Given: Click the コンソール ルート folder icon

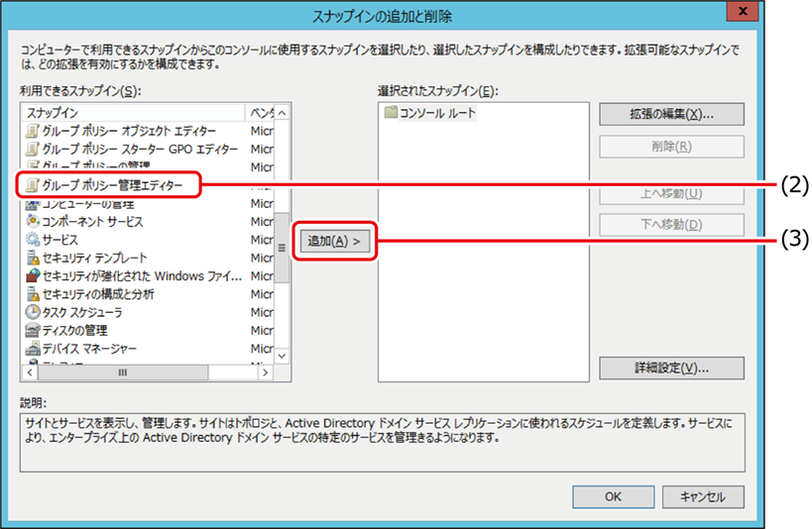Looking at the screenshot, I should 391,112.
